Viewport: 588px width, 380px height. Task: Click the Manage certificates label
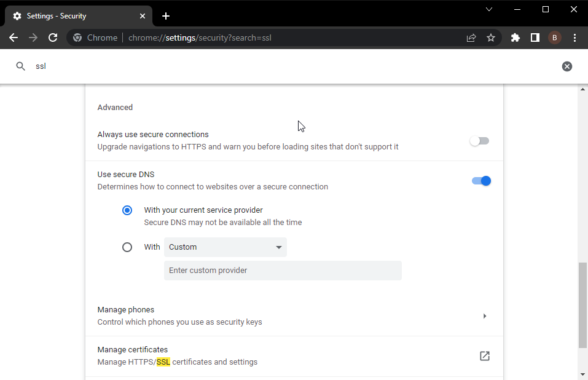click(133, 350)
